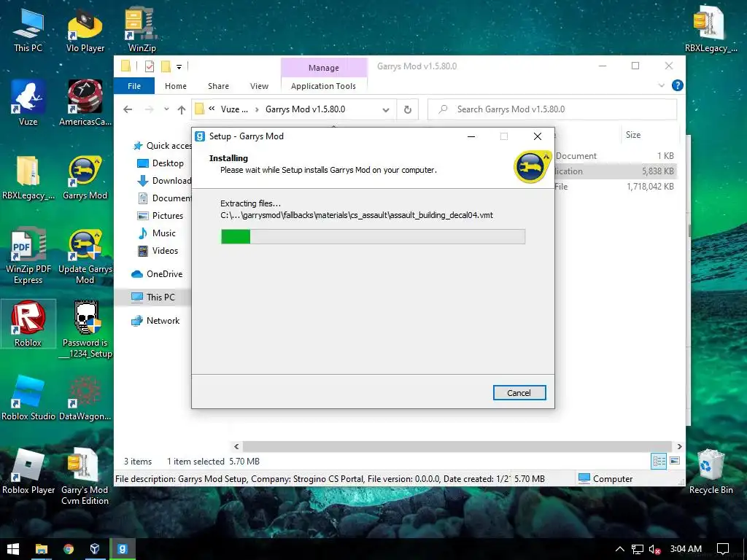This screenshot has height=560, width=747.
Task: Click Garrys Mod v1.5.80.0 breadcrumb
Action: (306, 109)
